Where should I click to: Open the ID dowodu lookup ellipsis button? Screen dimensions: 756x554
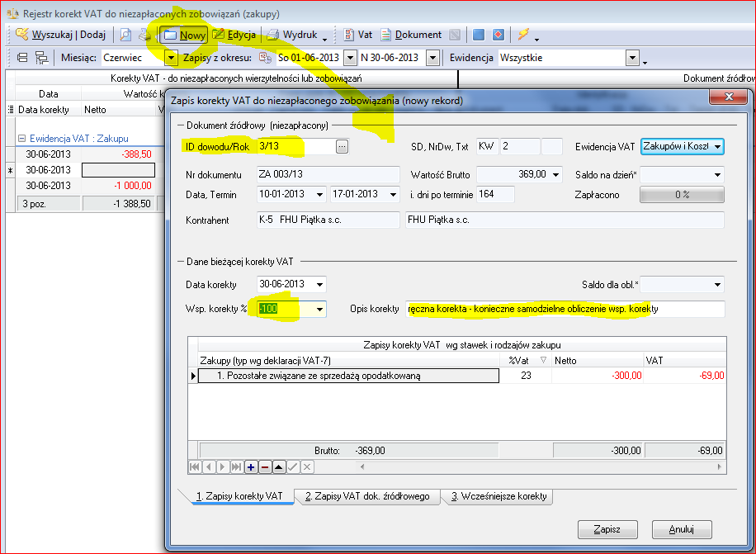click(342, 147)
